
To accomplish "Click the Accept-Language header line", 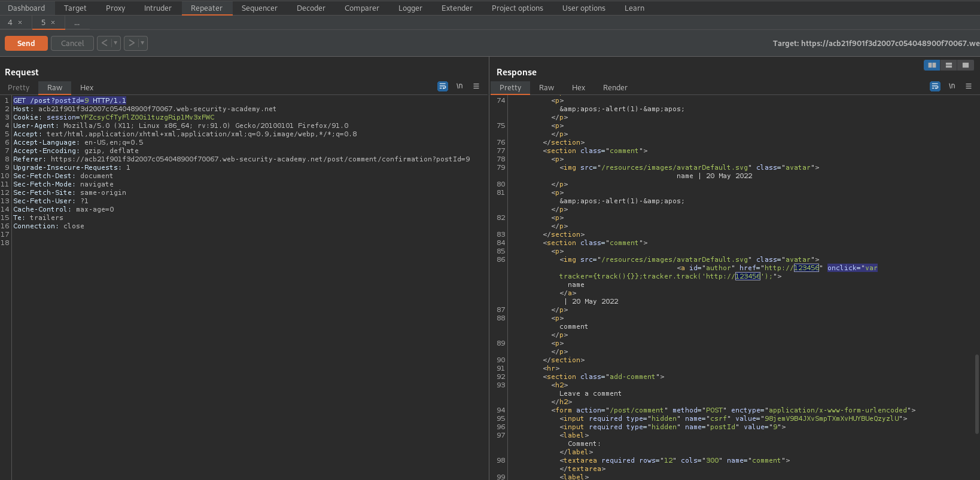I will point(78,142).
